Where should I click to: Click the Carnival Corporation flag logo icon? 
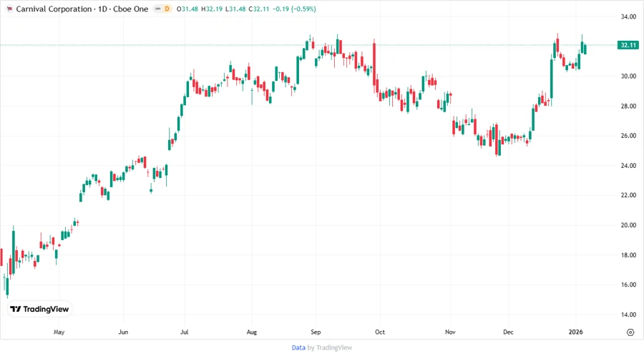point(9,9)
